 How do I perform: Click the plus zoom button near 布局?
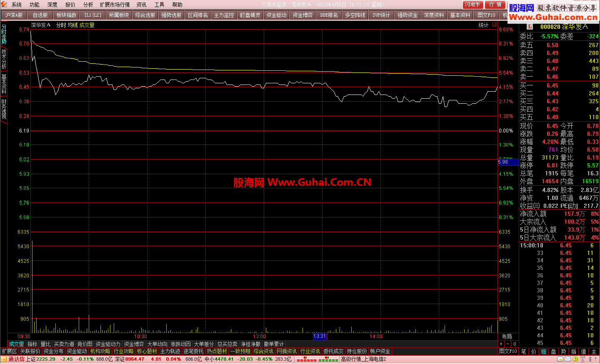501,344
